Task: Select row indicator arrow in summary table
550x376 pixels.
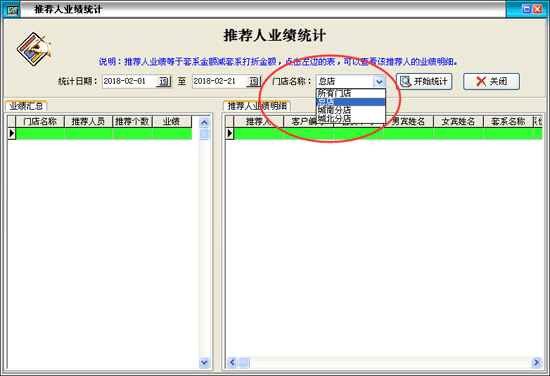Action: [x=12, y=133]
